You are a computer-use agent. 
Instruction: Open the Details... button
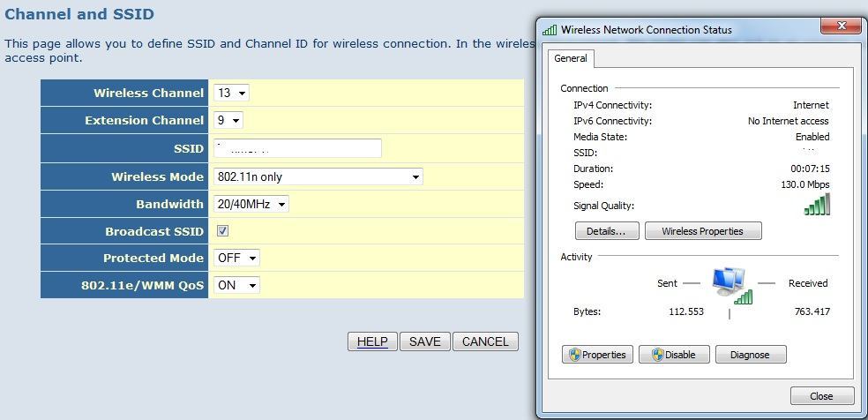tap(607, 231)
